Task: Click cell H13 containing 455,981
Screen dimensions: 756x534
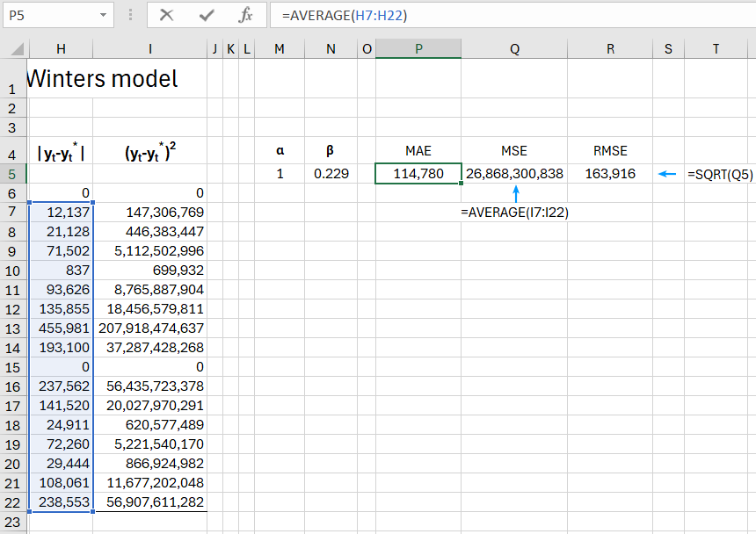Action: pos(61,328)
